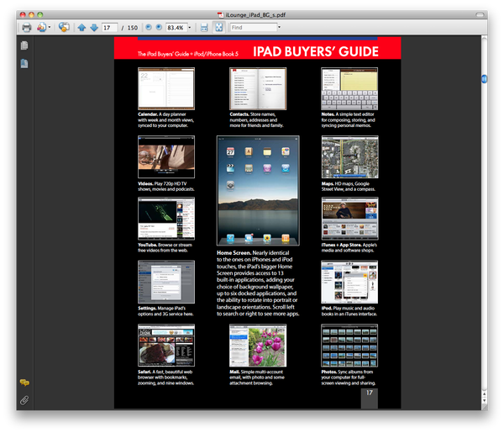Click the central iPad Home Screen image
The width and height of the screenshot is (504, 433).
pyautogui.click(x=258, y=191)
